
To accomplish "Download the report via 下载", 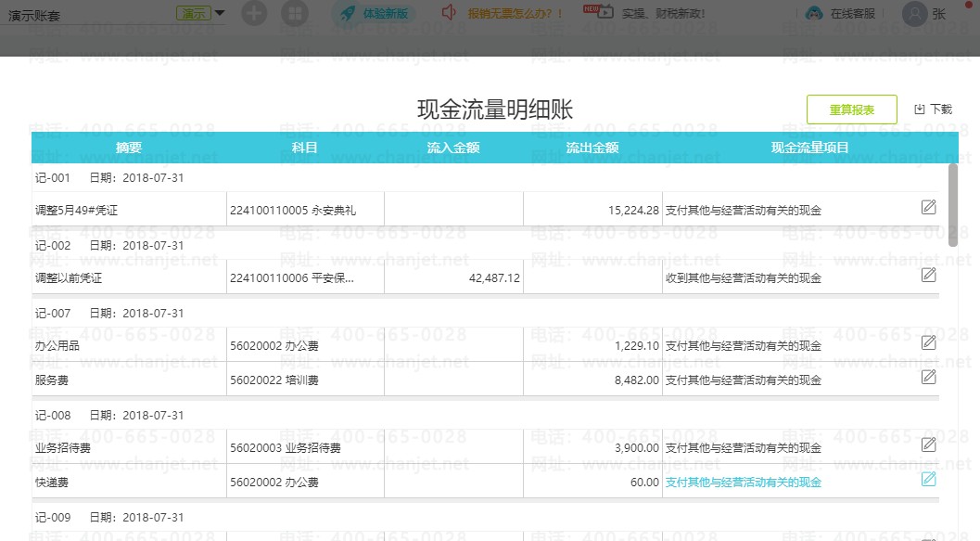I will tap(933, 109).
